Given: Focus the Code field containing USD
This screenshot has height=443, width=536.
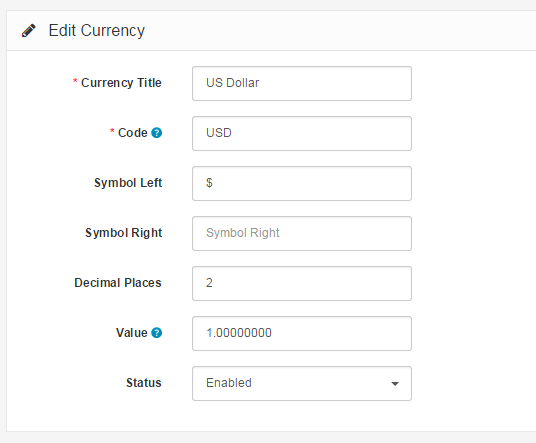Looking at the screenshot, I should (302, 133).
